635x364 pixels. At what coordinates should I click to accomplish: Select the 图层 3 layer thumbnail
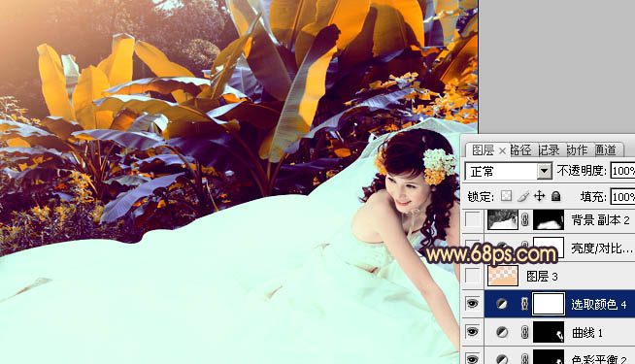click(503, 276)
